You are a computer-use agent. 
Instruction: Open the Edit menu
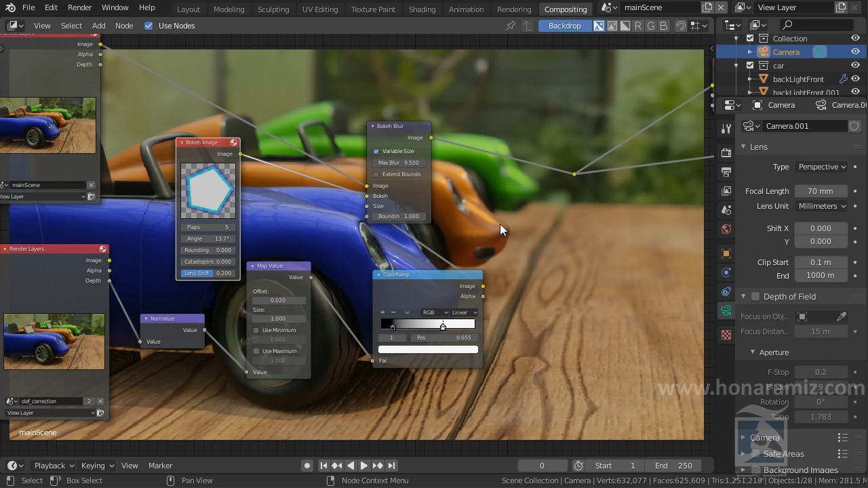pos(51,7)
